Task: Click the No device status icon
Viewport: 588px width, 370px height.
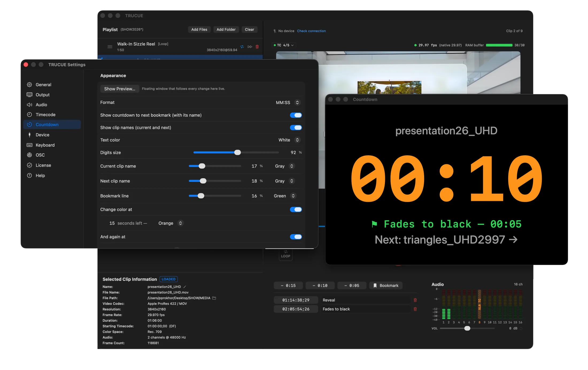Action: click(274, 31)
